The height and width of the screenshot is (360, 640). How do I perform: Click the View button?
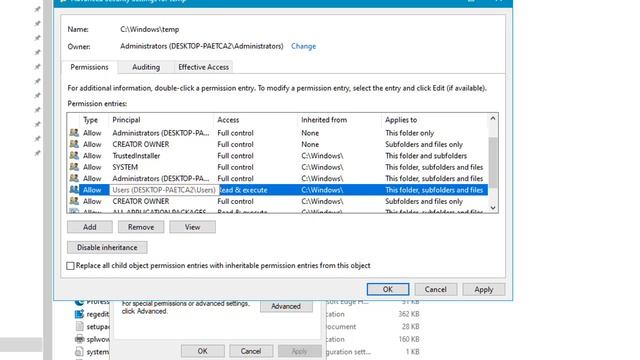click(192, 227)
